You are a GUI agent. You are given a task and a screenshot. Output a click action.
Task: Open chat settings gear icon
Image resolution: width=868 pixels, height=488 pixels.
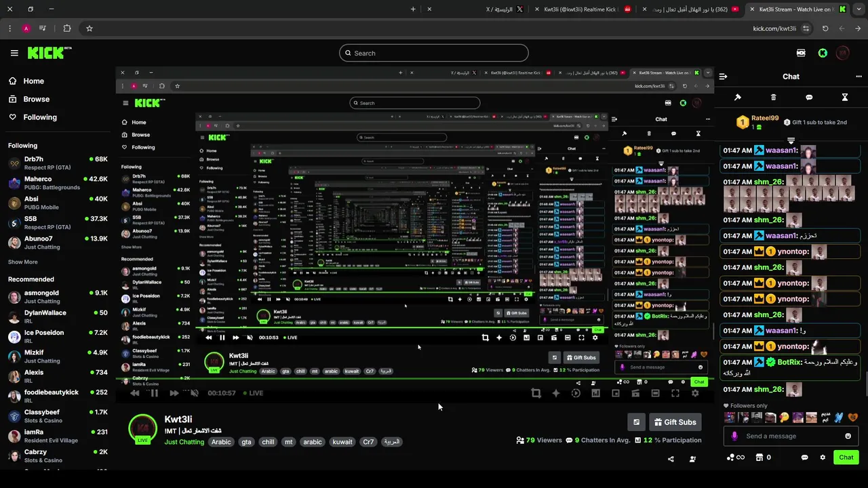tap(823, 457)
